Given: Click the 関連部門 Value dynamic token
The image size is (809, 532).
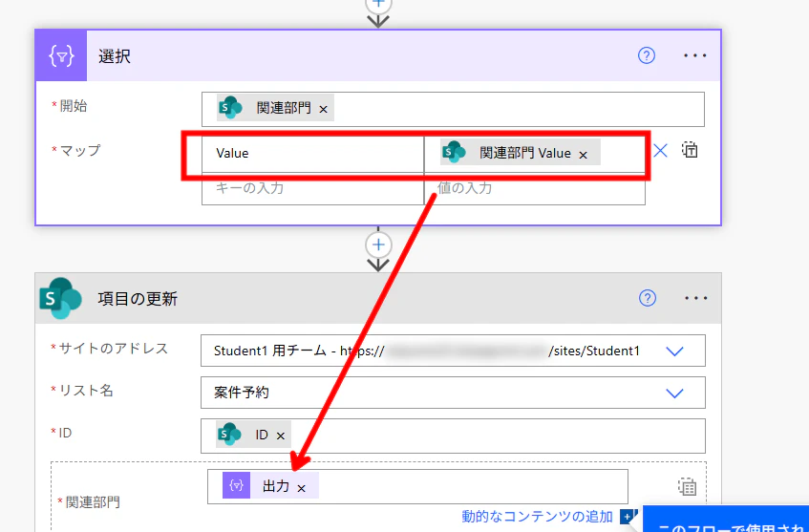Looking at the screenshot, I should tap(520, 153).
